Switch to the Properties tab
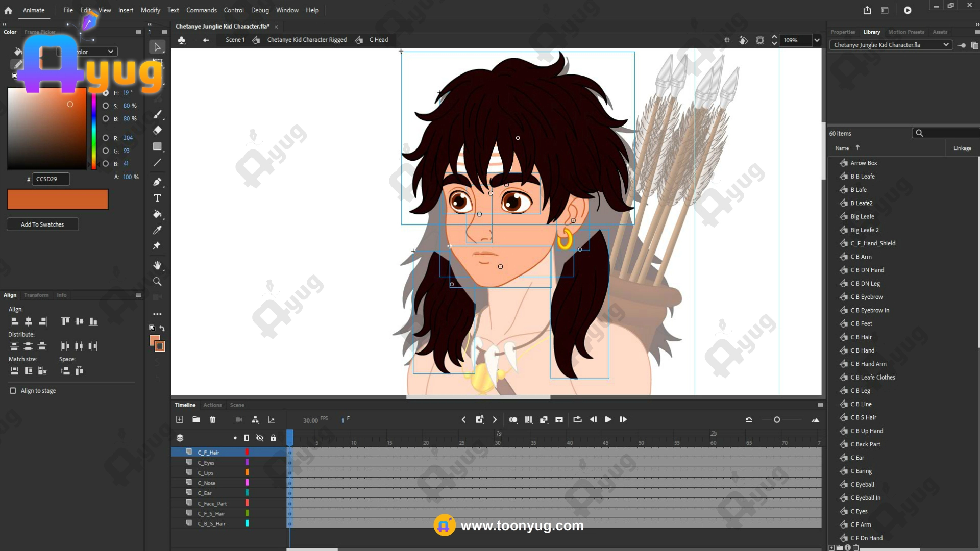The image size is (980, 551). [x=842, y=32]
